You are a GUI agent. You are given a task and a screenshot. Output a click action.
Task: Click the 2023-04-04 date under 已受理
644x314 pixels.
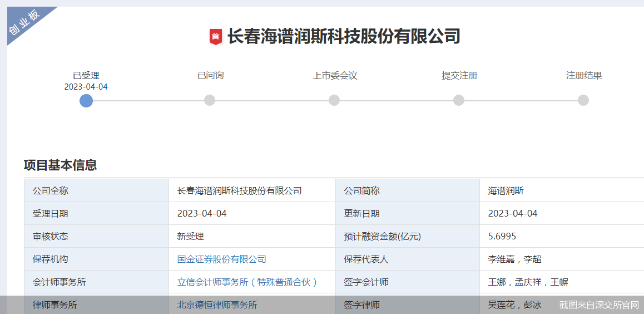[x=86, y=87]
